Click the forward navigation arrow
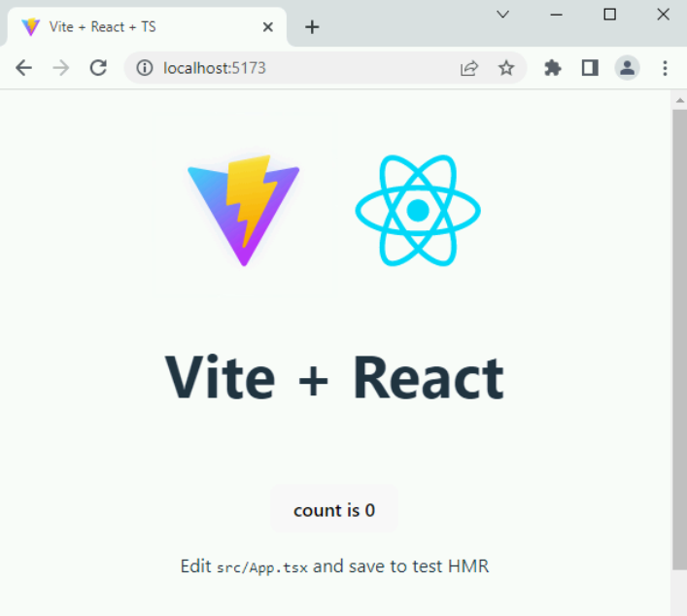This screenshot has width=687, height=616. click(x=61, y=68)
